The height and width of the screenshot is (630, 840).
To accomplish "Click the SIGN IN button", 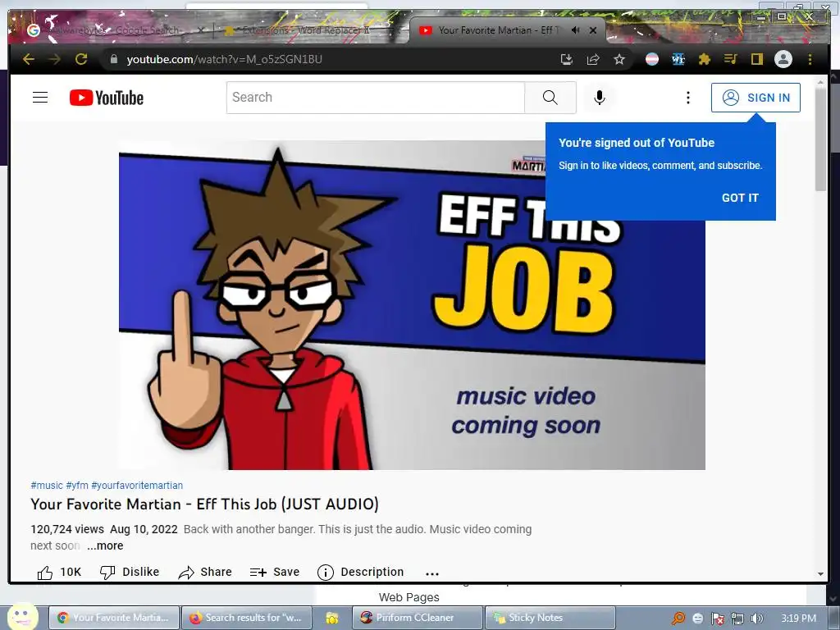I will (756, 98).
